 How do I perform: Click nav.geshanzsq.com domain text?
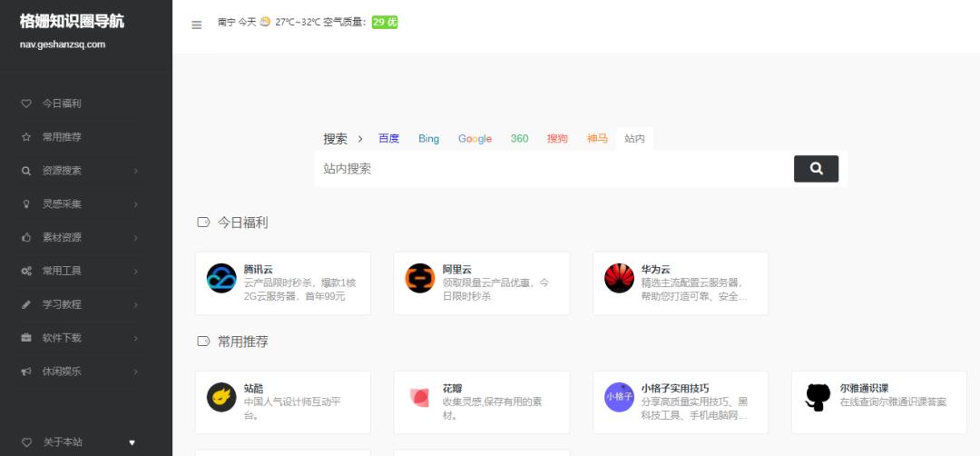click(x=63, y=45)
